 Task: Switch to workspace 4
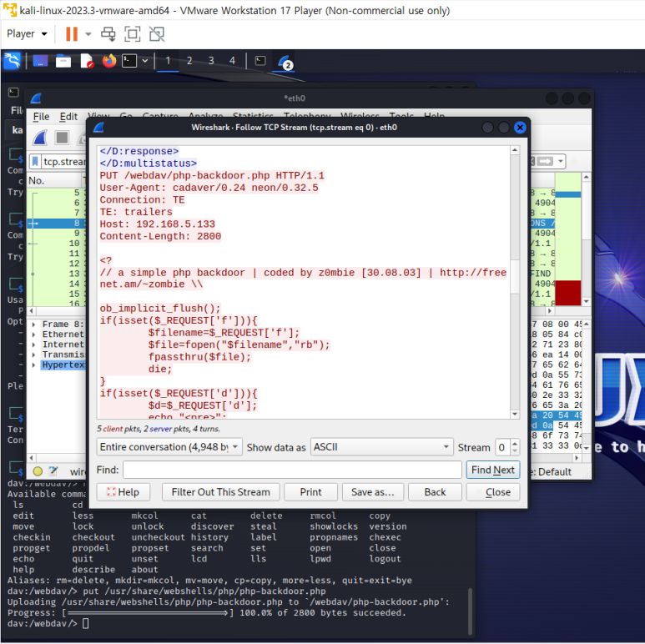click(x=233, y=61)
